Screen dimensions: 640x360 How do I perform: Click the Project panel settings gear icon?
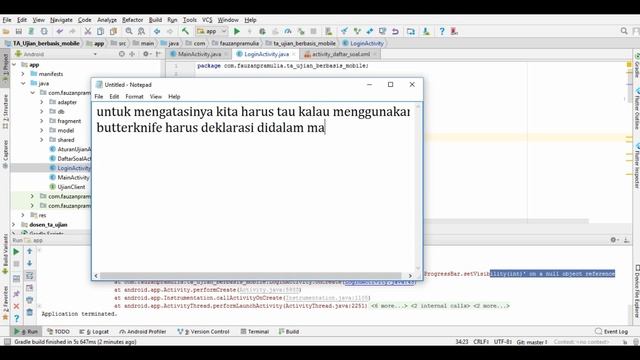click(x=146, y=54)
